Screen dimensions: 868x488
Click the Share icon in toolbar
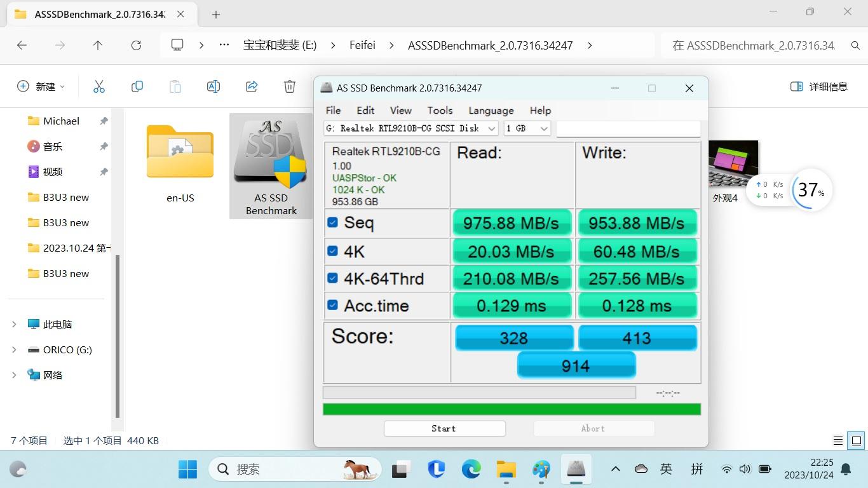click(252, 86)
